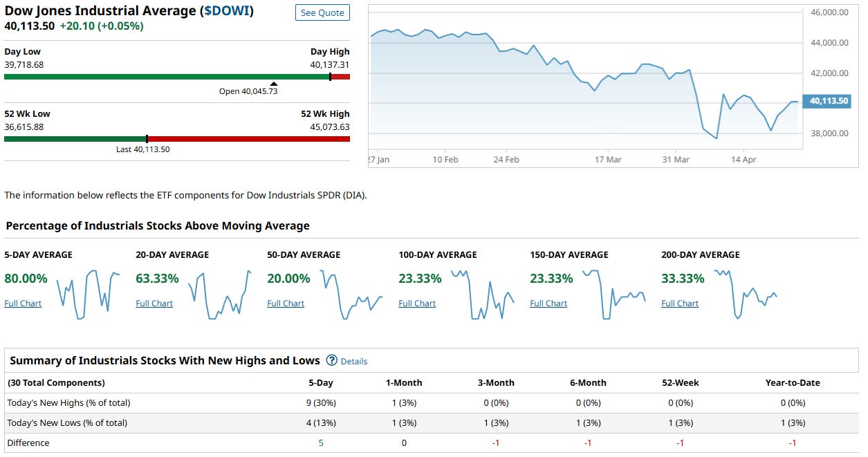Click the 4 (13%) new lows cell
The image size is (868, 457).
tap(321, 422)
